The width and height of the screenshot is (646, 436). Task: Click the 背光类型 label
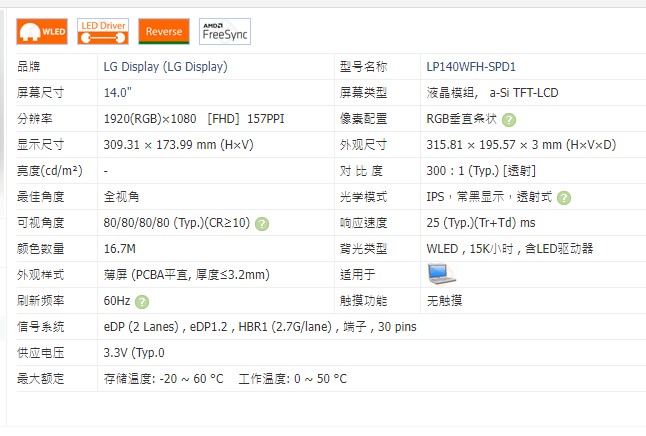click(363, 248)
